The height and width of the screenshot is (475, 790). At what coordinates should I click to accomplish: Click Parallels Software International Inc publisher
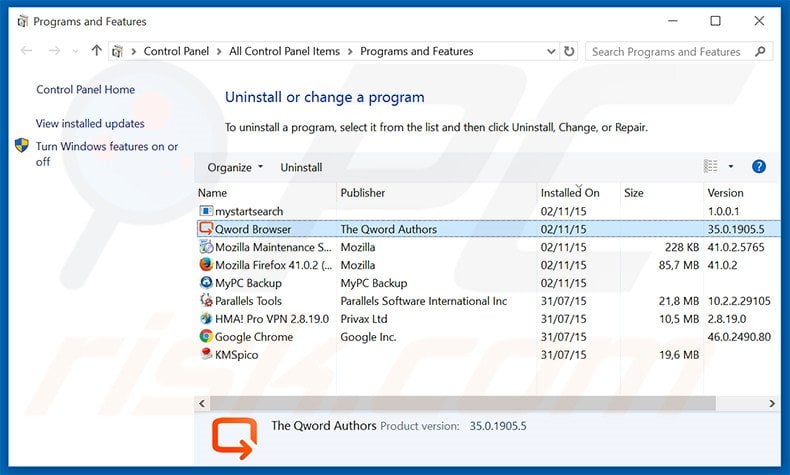[x=424, y=301]
